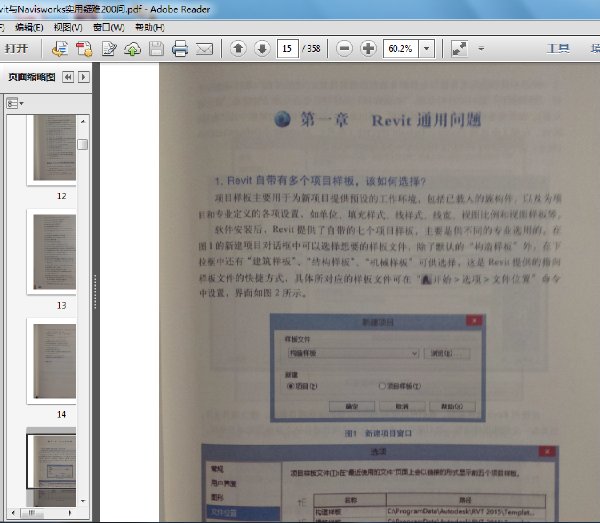600x523 pixels.
Task: Print the document with printer icon
Action: click(180, 49)
